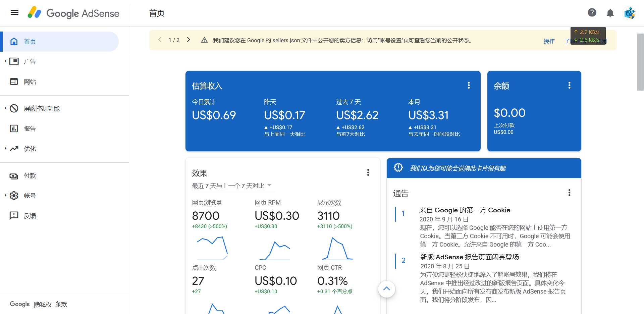
Task: Click the 网页 RPM sparkline chart
Action: (x=275, y=250)
